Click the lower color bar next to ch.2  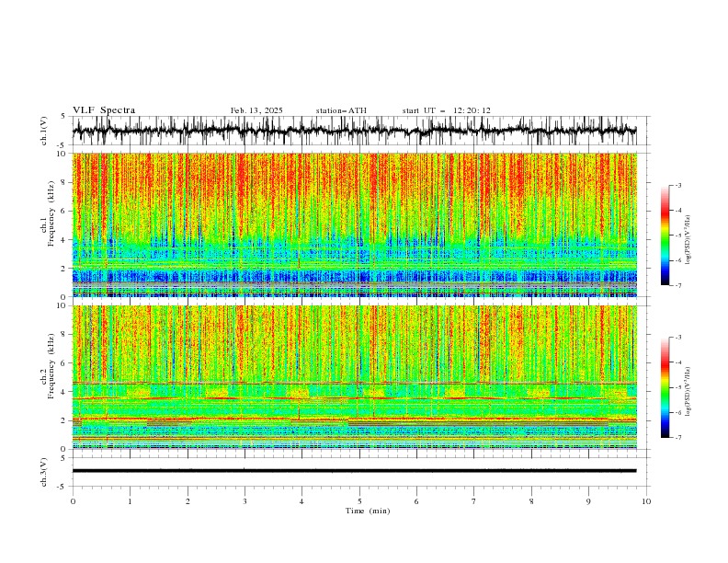[665, 387]
